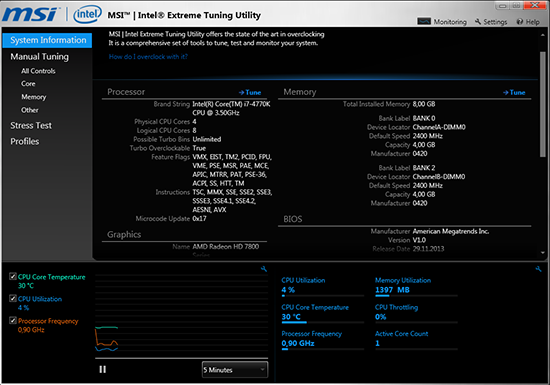Click the Microcode Update 0x17 value

pyautogui.click(x=199, y=218)
